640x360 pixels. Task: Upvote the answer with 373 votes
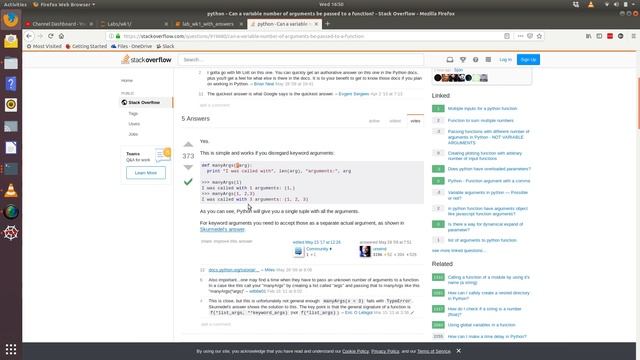(x=188, y=144)
